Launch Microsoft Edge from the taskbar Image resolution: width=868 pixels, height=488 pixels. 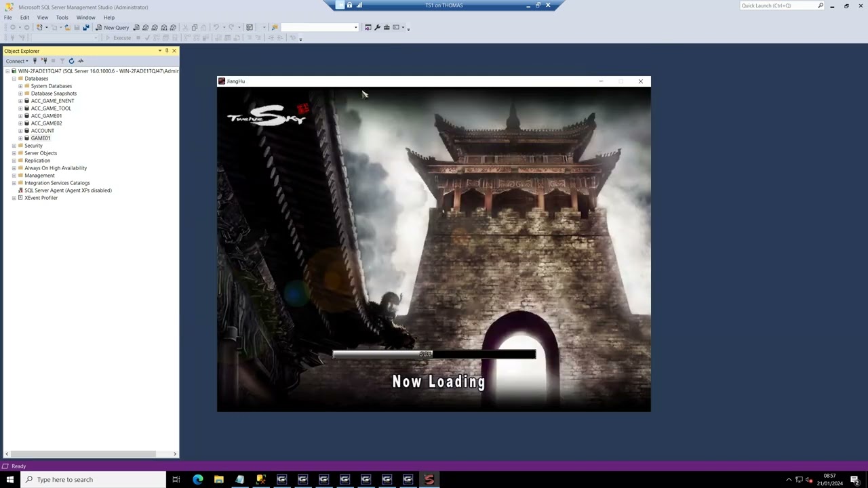(x=197, y=479)
